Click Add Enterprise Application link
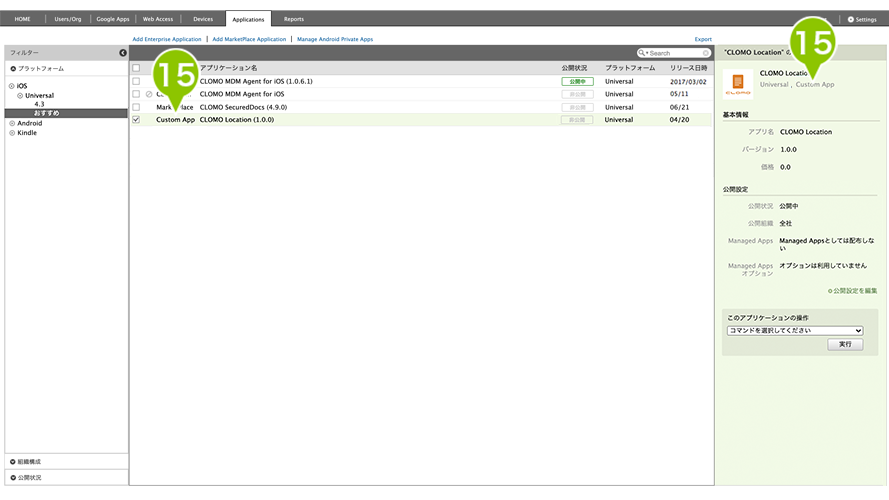 (167, 39)
